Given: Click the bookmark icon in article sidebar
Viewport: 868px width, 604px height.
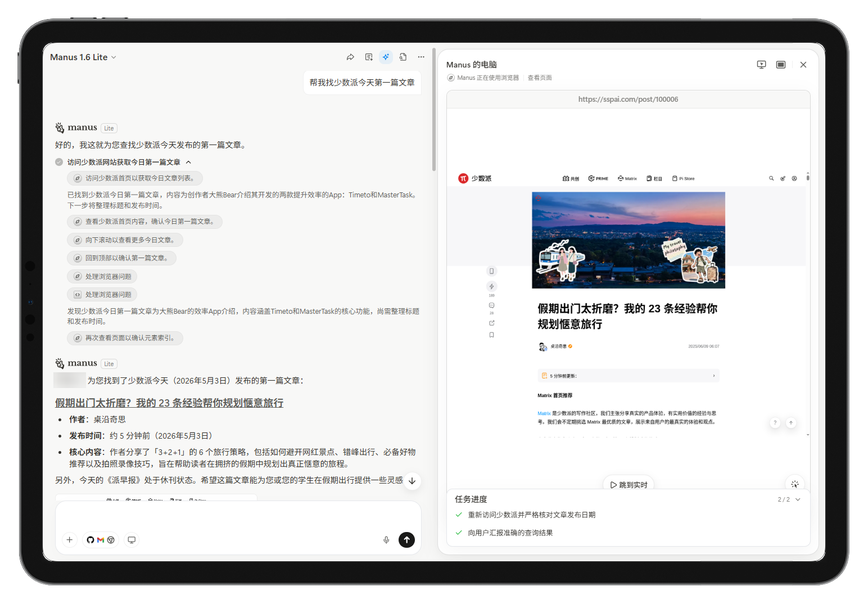Looking at the screenshot, I should click(x=491, y=335).
